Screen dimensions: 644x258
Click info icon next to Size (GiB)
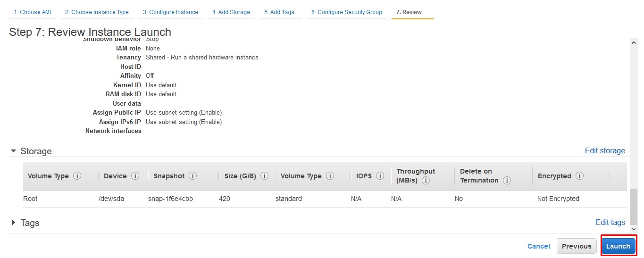click(x=264, y=176)
